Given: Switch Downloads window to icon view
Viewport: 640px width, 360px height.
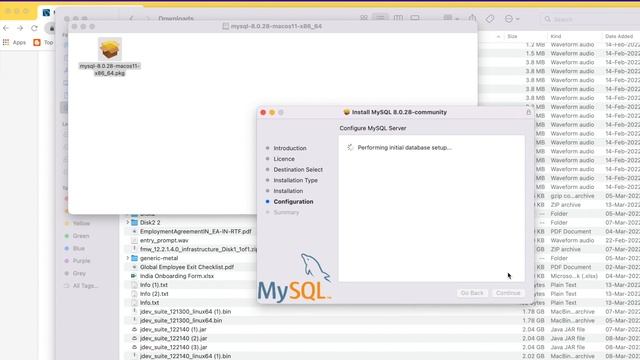Looking at the screenshot, I should pos(364,18).
